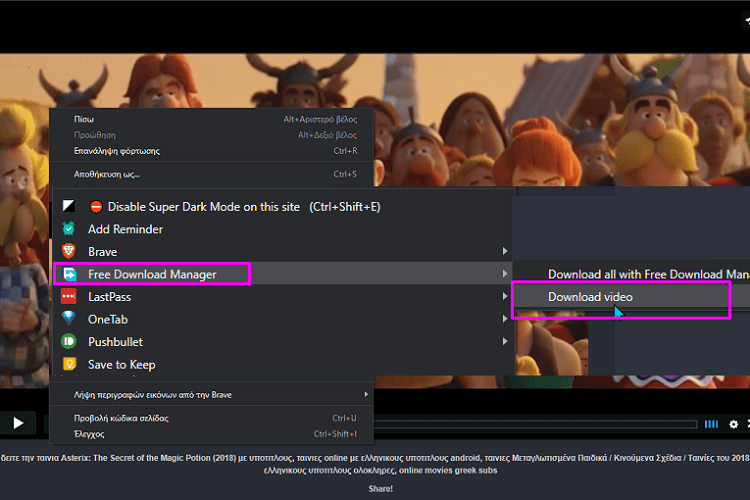
Task: Click the red LastPass dots icon
Action: (69, 296)
